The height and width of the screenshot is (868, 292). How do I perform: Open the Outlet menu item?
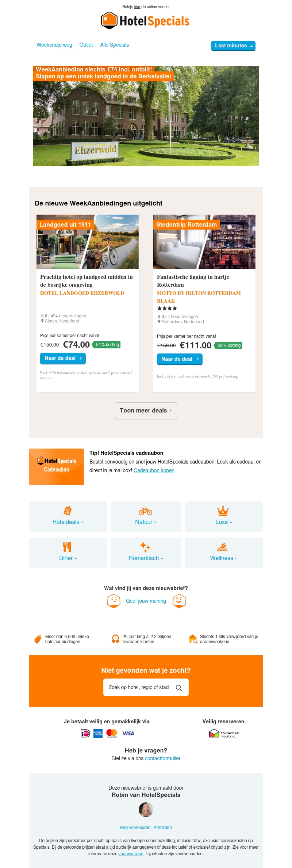click(86, 45)
